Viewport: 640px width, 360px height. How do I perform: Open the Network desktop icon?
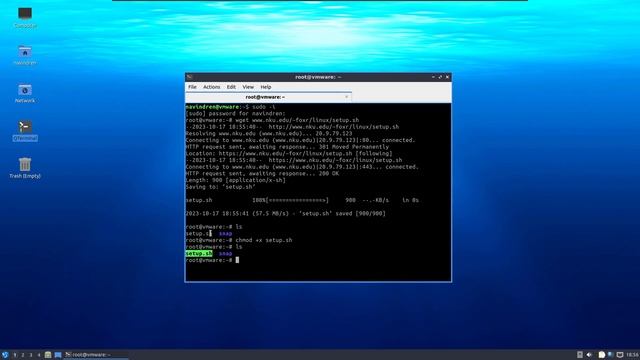click(x=25, y=93)
